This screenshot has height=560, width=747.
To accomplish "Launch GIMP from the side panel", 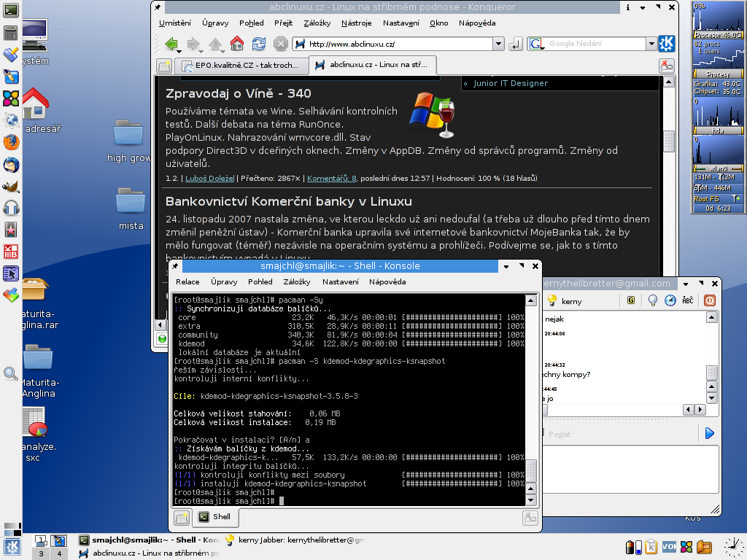I will point(10,187).
